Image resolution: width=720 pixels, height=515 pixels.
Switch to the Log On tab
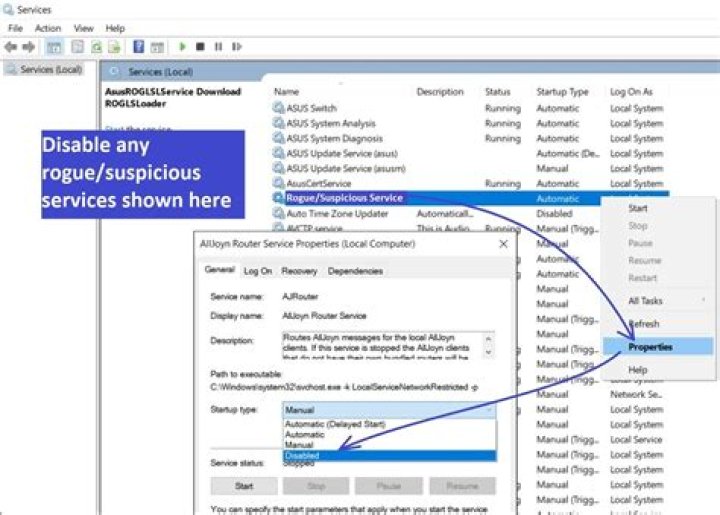click(x=258, y=271)
